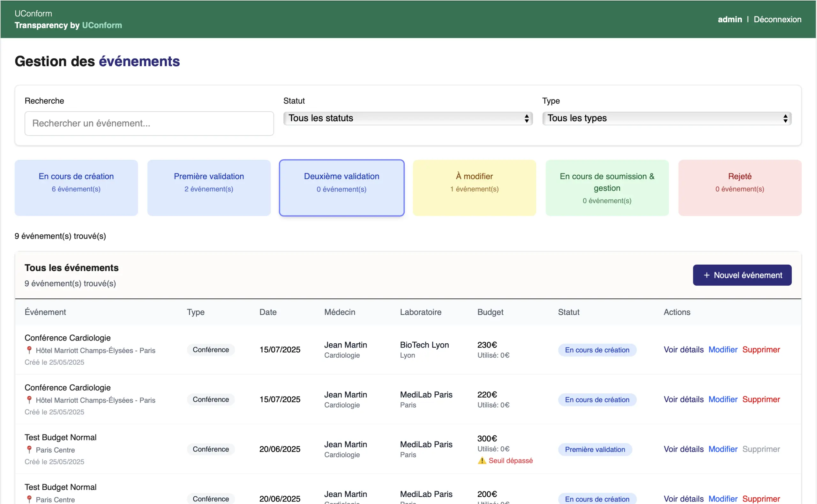Open 'Voir détails' for the BioTech Lyon event
Screen dimensions: 817x504
pyautogui.click(x=683, y=350)
